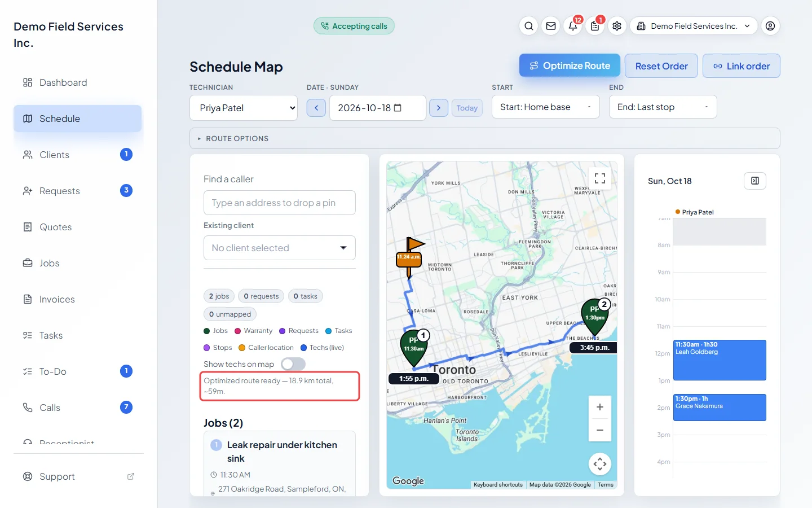The image size is (812, 508).
Task: Select map pin for stop 2
Action: click(595, 316)
